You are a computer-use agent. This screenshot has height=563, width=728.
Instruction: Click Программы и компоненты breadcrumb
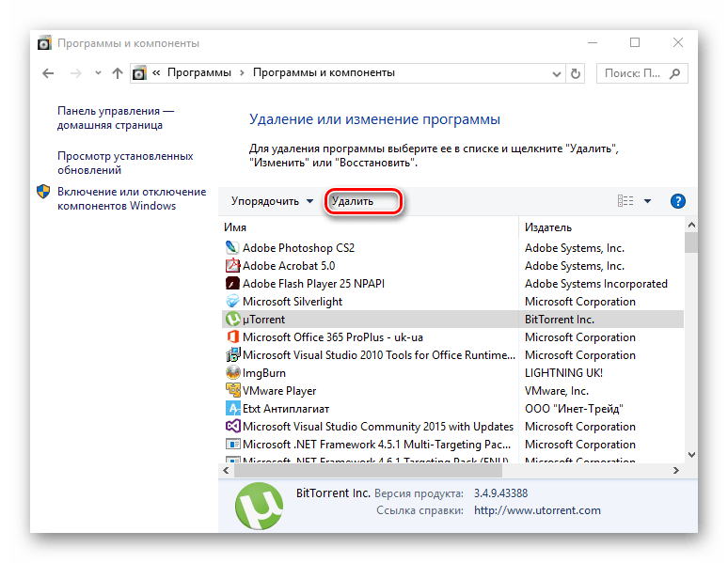click(324, 73)
